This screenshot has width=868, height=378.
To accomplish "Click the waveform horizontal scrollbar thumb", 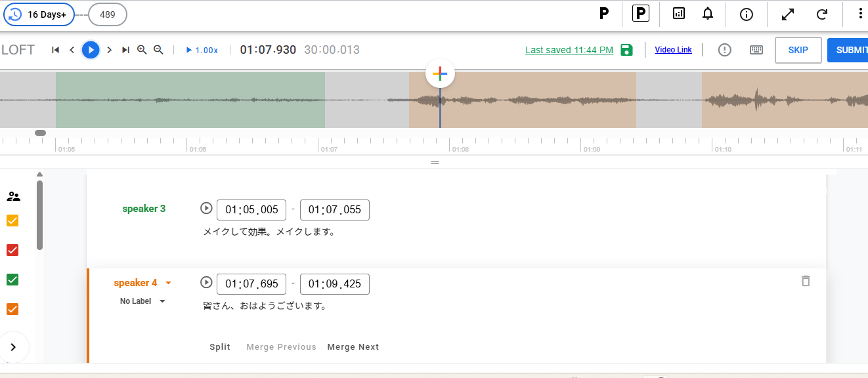I will (40, 133).
